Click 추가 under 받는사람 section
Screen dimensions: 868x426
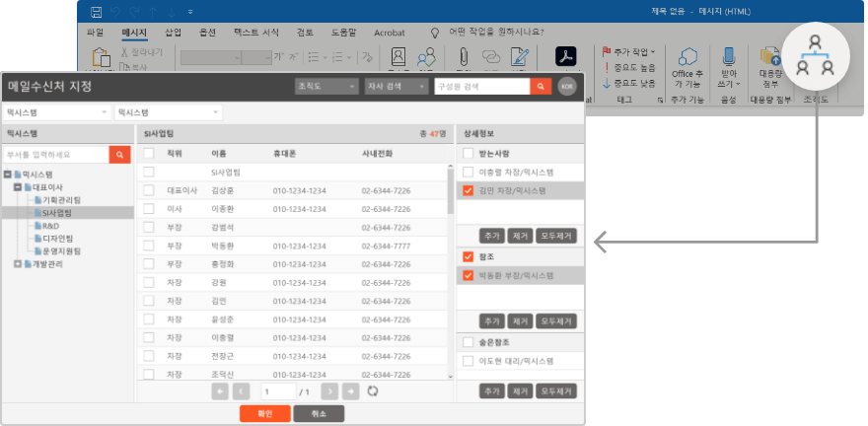click(491, 236)
